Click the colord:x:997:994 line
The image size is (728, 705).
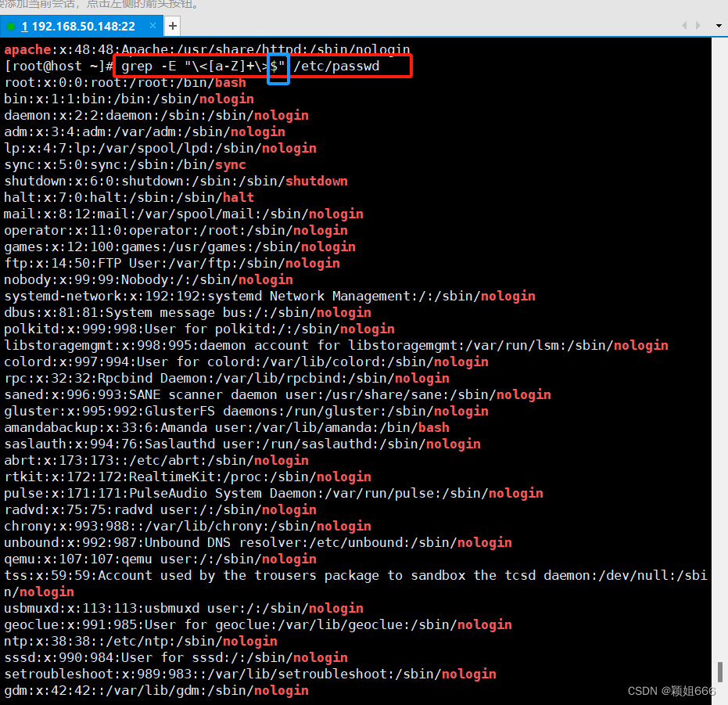point(246,361)
